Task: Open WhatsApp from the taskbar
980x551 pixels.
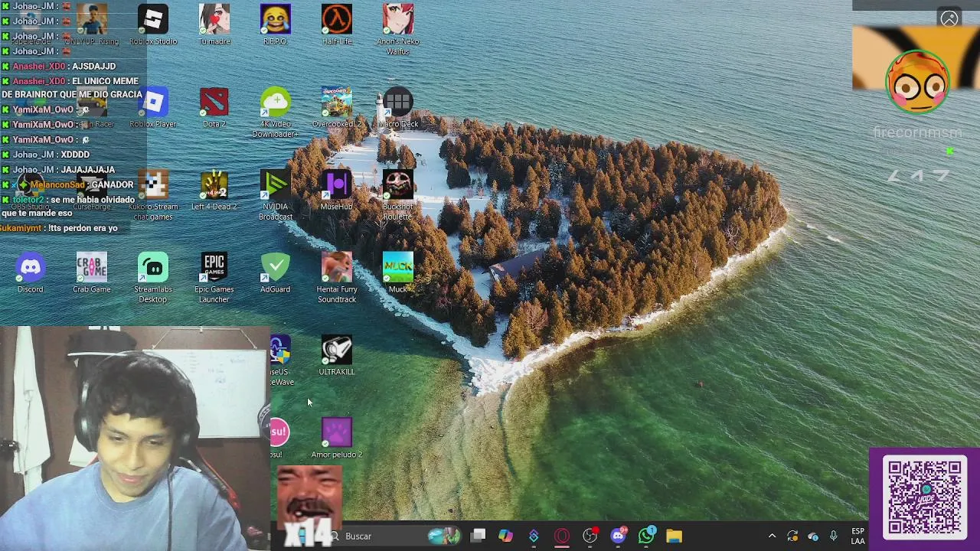Action: [647, 536]
